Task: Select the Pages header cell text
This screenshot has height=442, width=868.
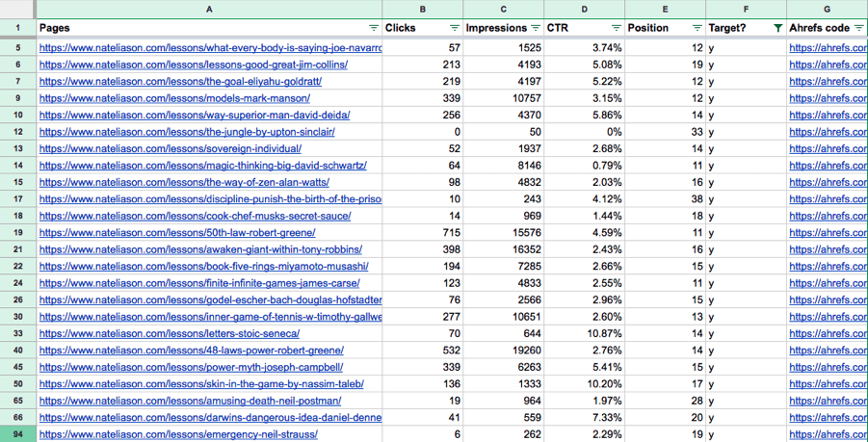Action: click(55, 28)
